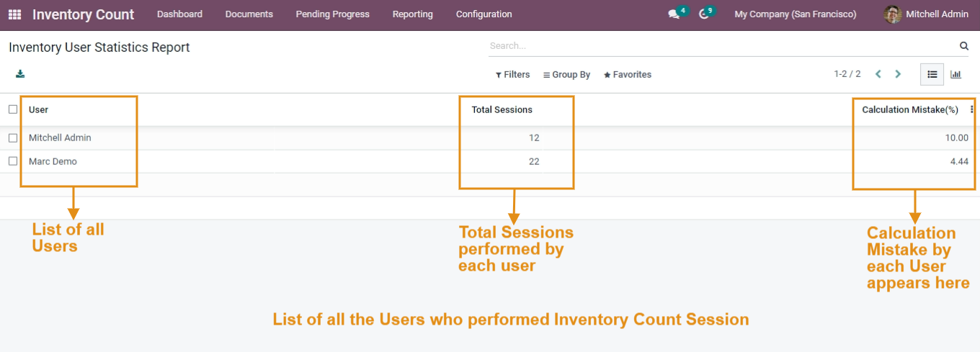Open the Reporting menu
The width and height of the screenshot is (980, 352).
(x=413, y=14)
